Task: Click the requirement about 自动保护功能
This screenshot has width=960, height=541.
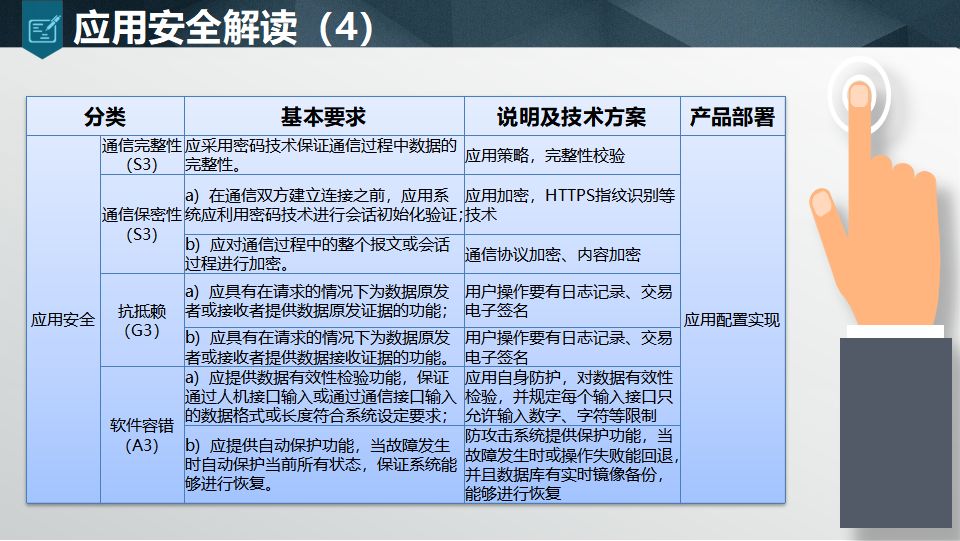Action: click(x=324, y=464)
